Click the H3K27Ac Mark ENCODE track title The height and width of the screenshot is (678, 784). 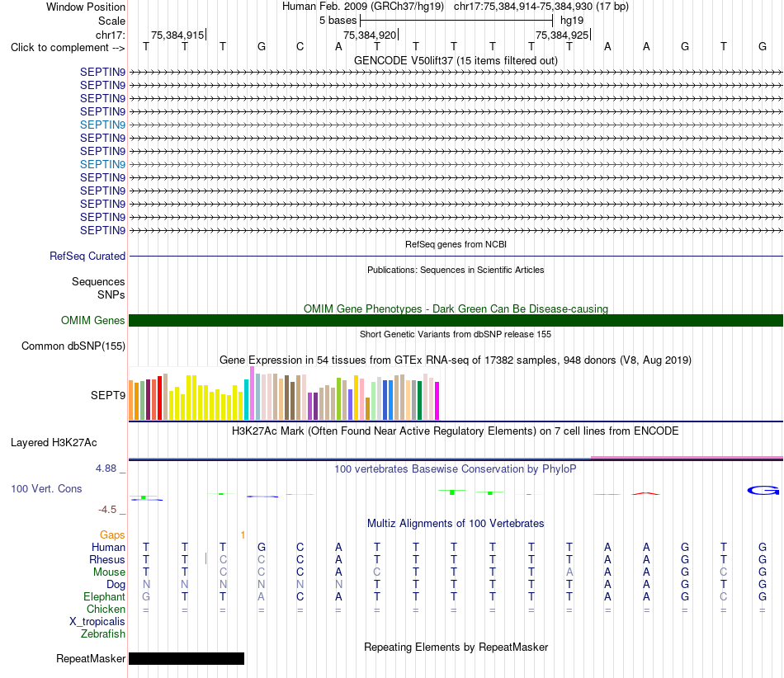tap(456, 431)
